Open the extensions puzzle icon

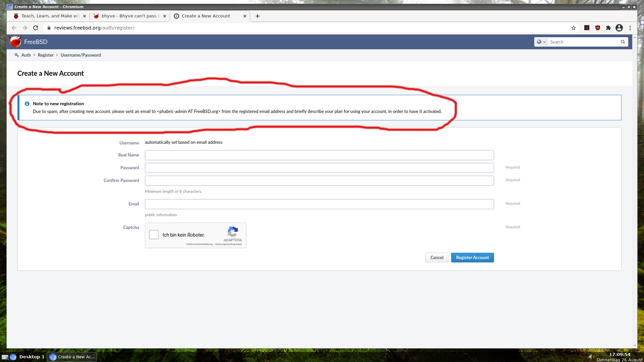coord(608,28)
